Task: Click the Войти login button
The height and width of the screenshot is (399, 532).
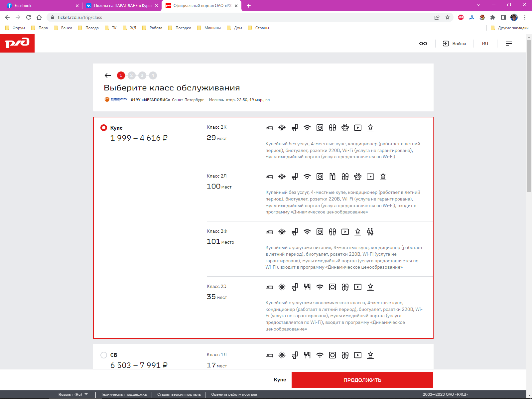Action: click(x=454, y=44)
